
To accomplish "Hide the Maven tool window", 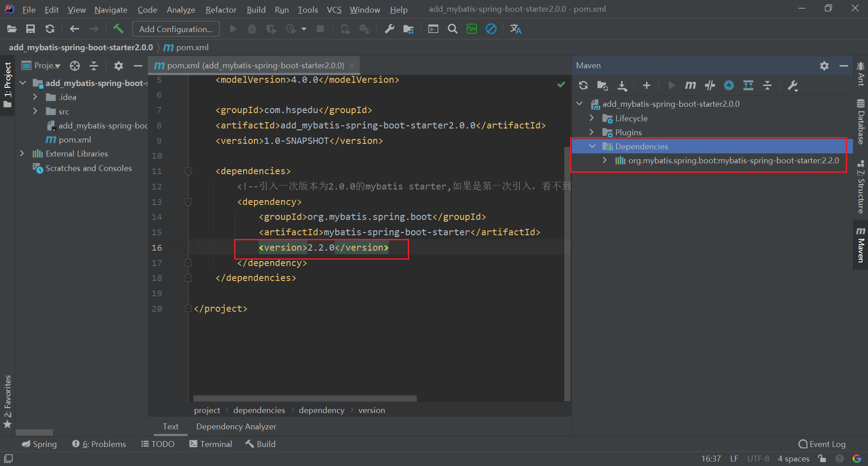I will 844,66.
